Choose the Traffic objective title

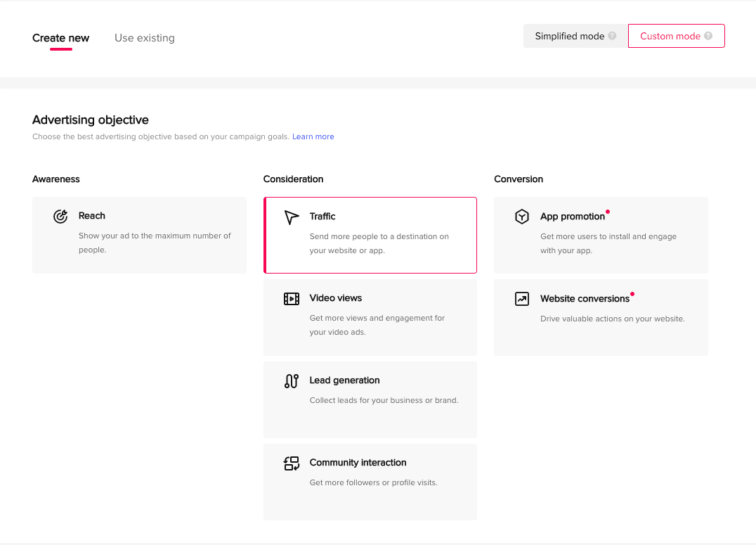click(x=322, y=217)
